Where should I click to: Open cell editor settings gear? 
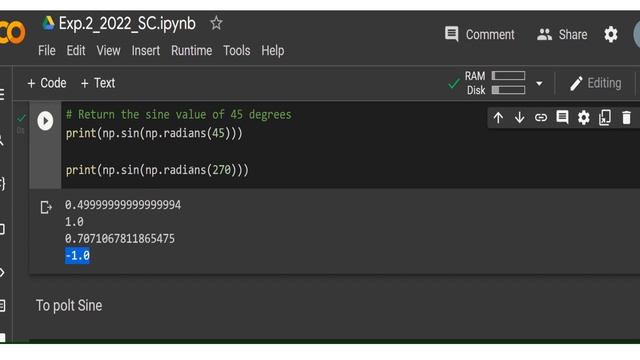pyautogui.click(x=584, y=118)
